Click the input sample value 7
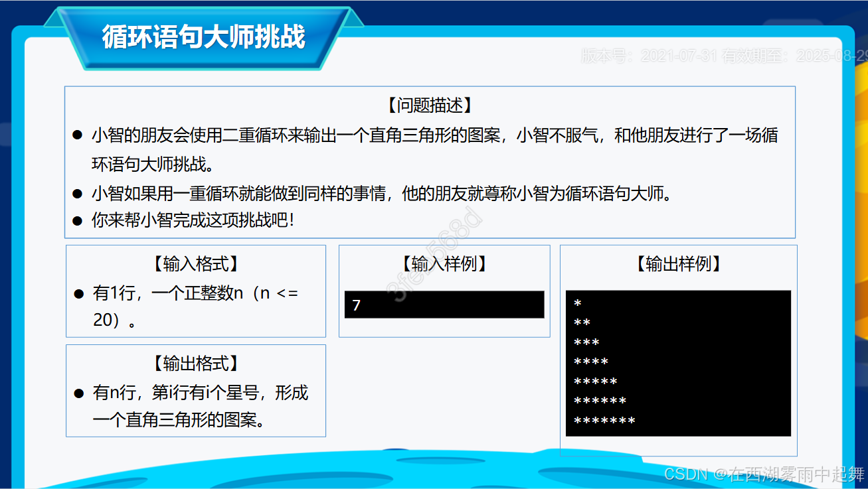Image resolution: width=868 pixels, height=489 pixels. coord(355,305)
